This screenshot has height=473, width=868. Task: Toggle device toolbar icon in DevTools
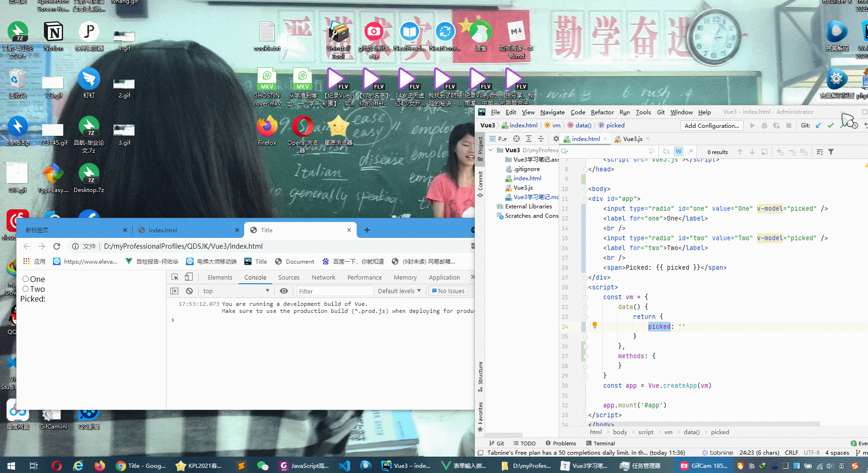(188, 277)
